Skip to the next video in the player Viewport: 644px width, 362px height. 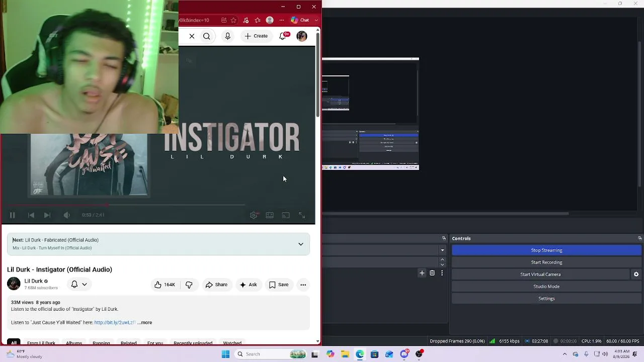click(47, 215)
